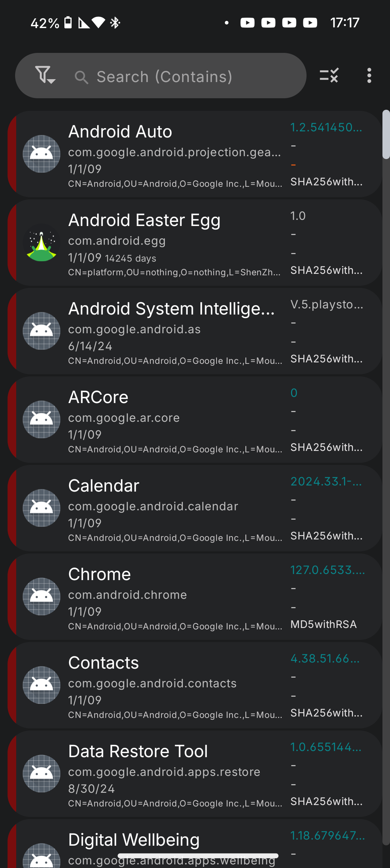Tap the Calendar app icon
Image resolution: width=390 pixels, height=868 pixels.
tap(42, 508)
